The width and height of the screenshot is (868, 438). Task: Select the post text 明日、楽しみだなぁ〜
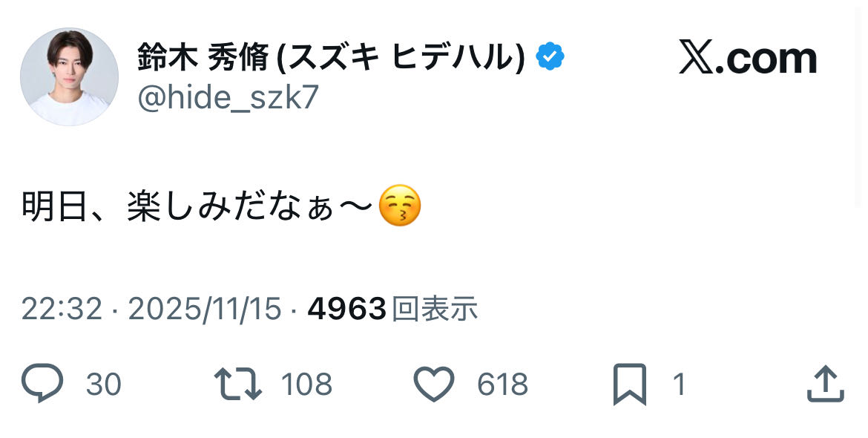point(197,207)
